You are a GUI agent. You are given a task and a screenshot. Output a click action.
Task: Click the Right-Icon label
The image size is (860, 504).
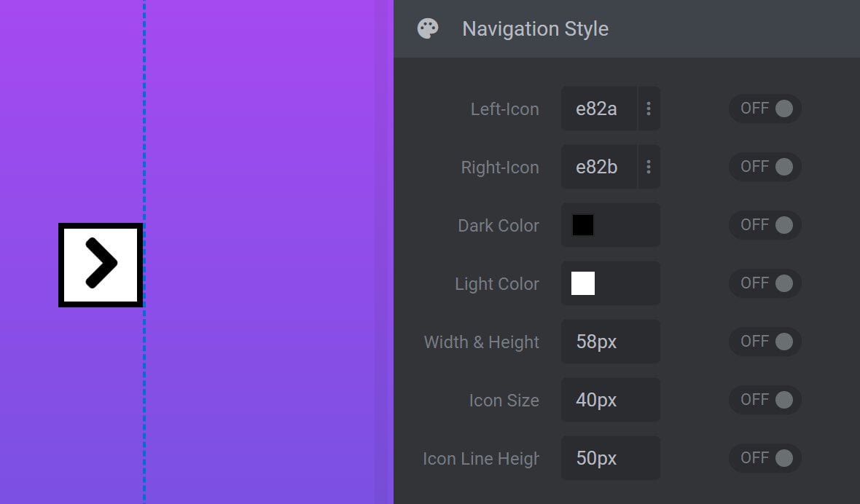[500, 167]
